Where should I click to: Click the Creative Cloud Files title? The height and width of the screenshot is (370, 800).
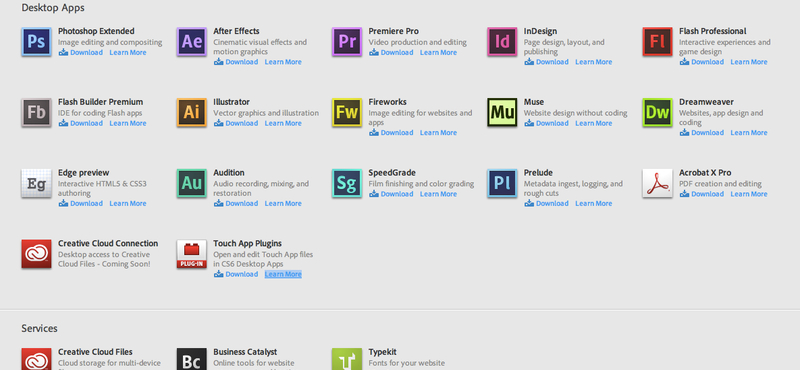(95, 352)
